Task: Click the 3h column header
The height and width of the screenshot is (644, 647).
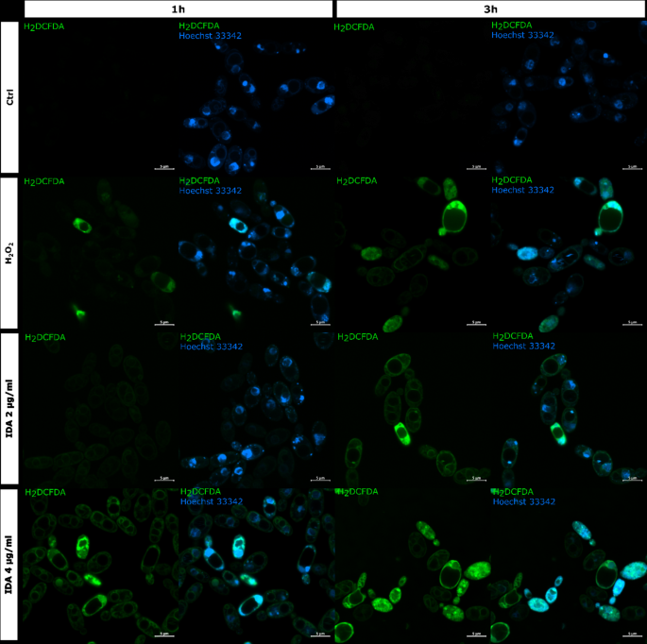Action: (490, 9)
